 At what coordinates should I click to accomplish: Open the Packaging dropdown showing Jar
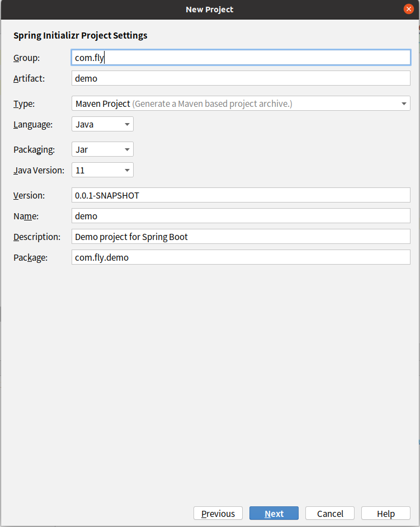click(102, 149)
